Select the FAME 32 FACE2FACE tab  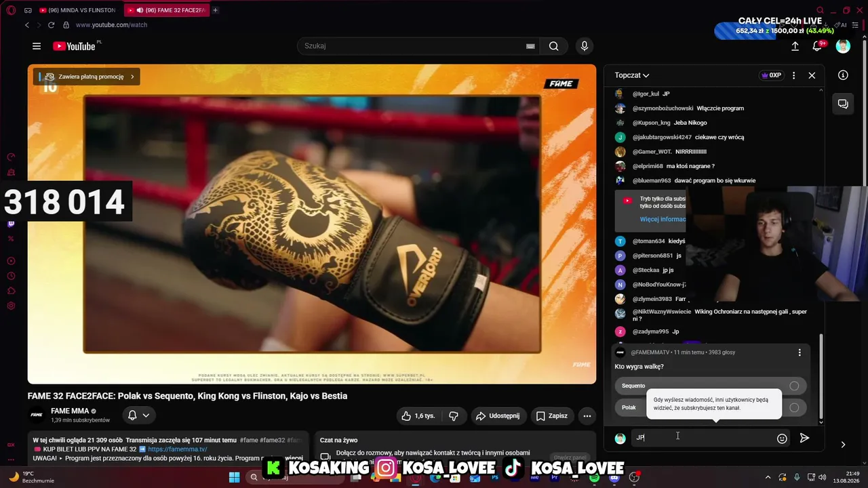tap(166, 10)
